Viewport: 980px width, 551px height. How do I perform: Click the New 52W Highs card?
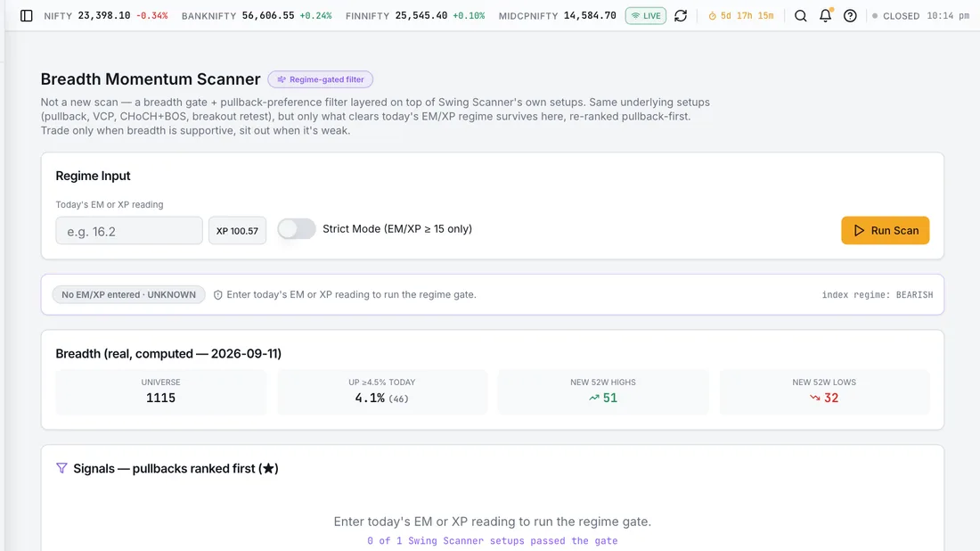603,391
